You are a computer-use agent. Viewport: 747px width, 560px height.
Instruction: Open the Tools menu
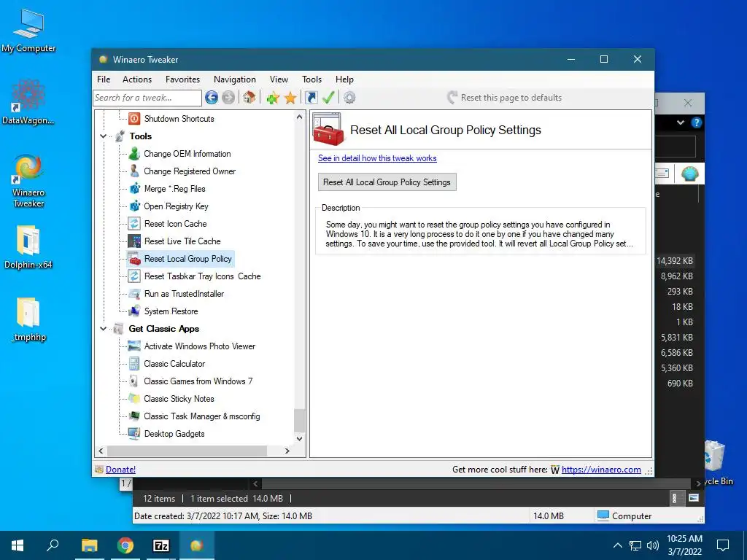click(311, 79)
